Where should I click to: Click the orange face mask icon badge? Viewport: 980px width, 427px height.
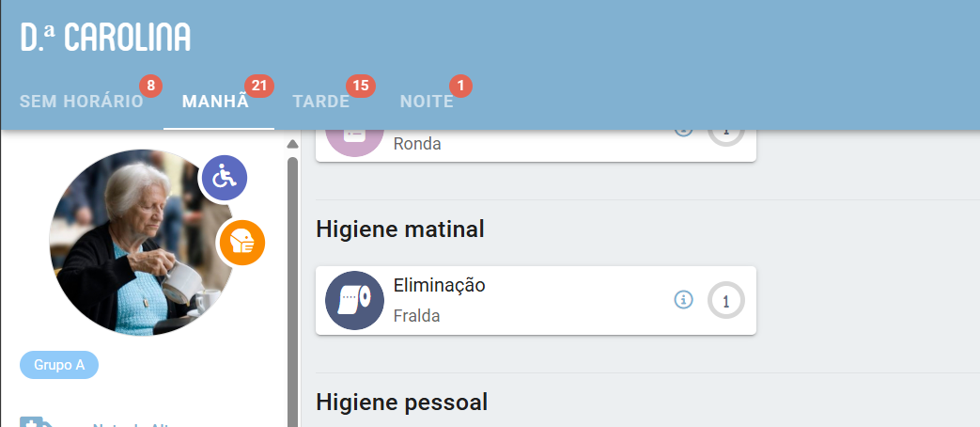coord(241,242)
